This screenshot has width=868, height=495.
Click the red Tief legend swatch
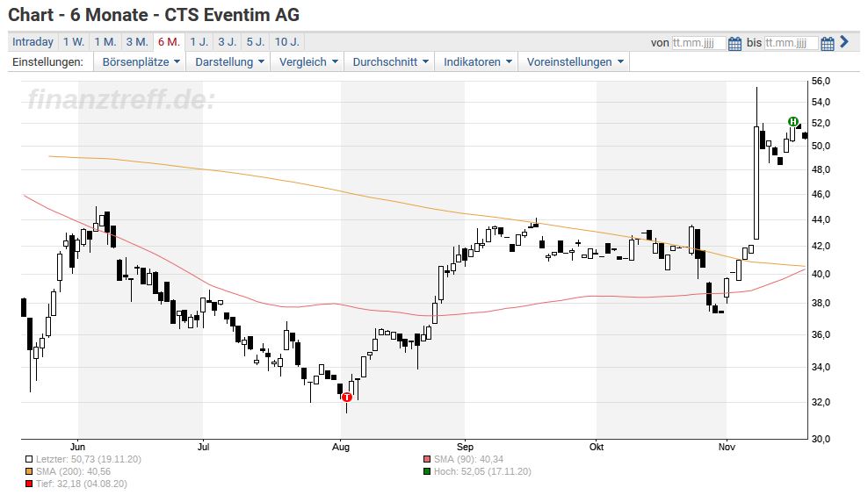coord(29,484)
